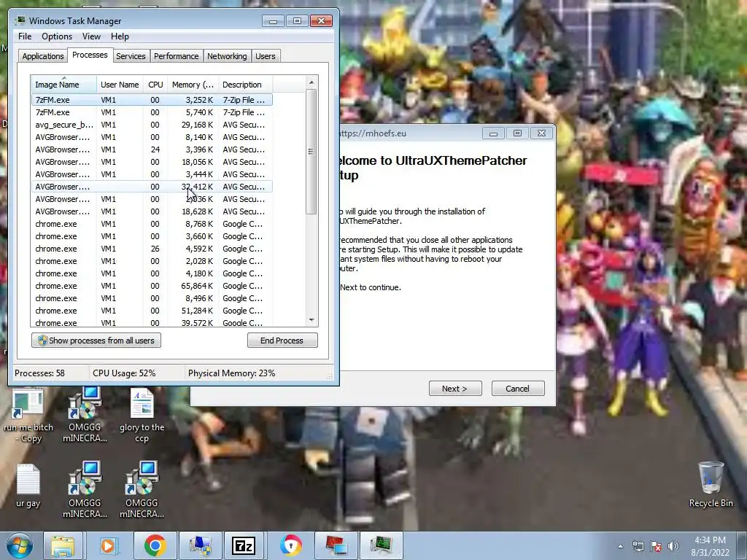747x560 pixels.
Task: Click Task Manager title bar icon
Action: [20, 20]
